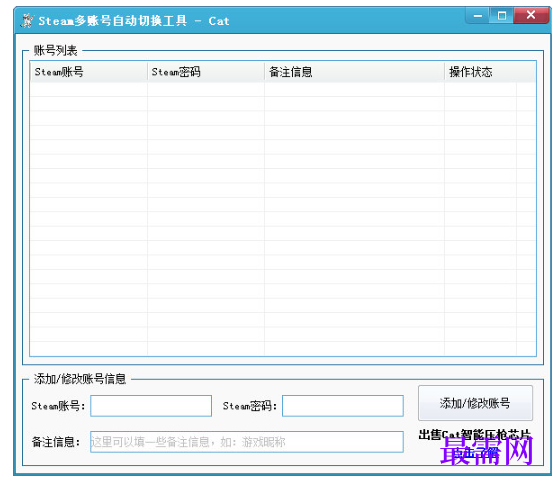Screen dimensions: 552x482
Task: Sort by the Steam密码 column header
Action: [206, 72]
